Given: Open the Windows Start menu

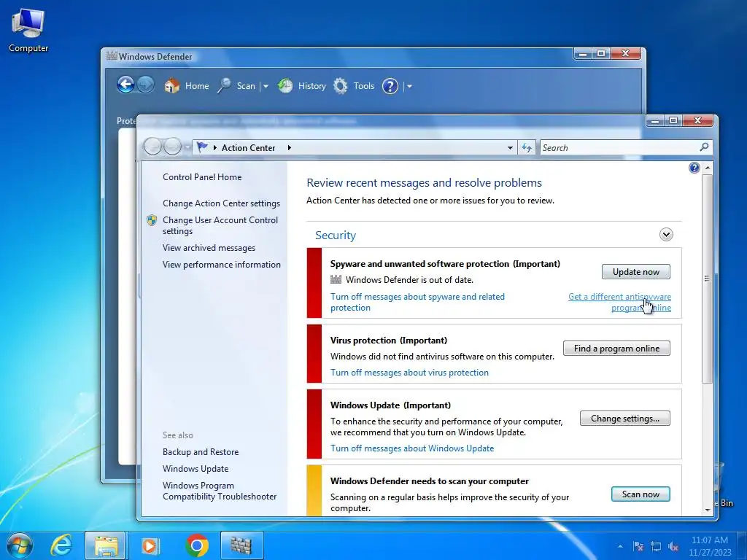Looking at the screenshot, I should click(x=19, y=545).
